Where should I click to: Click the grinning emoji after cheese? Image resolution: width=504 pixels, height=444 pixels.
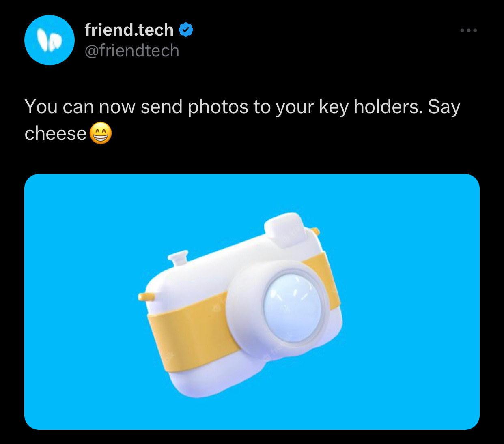pos(100,133)
